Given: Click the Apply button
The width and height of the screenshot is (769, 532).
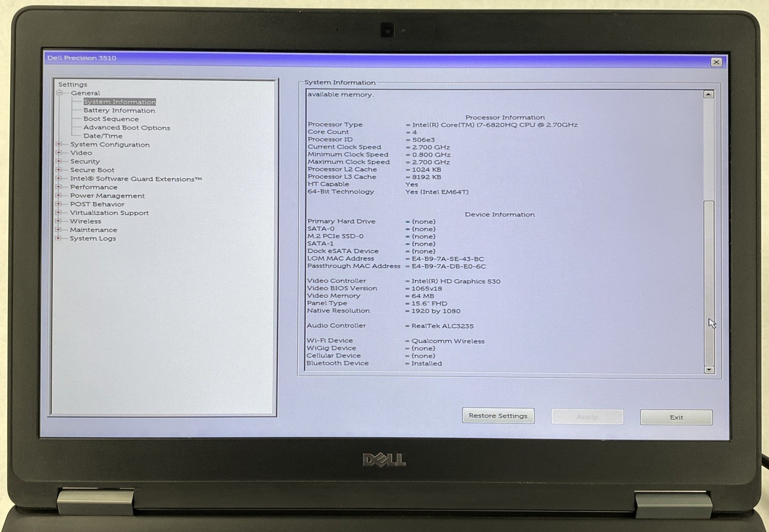Looking at the screenshot, I should pos(587,417).
